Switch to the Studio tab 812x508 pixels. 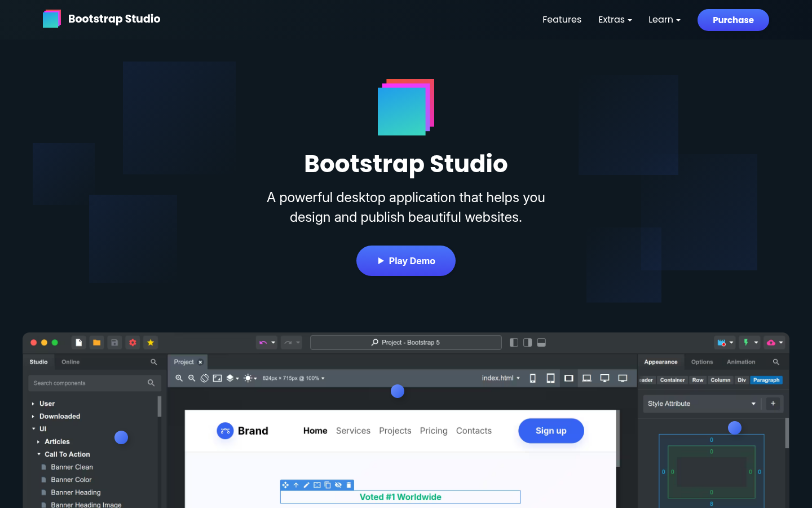pyautogui.click(x=38, y=362)
